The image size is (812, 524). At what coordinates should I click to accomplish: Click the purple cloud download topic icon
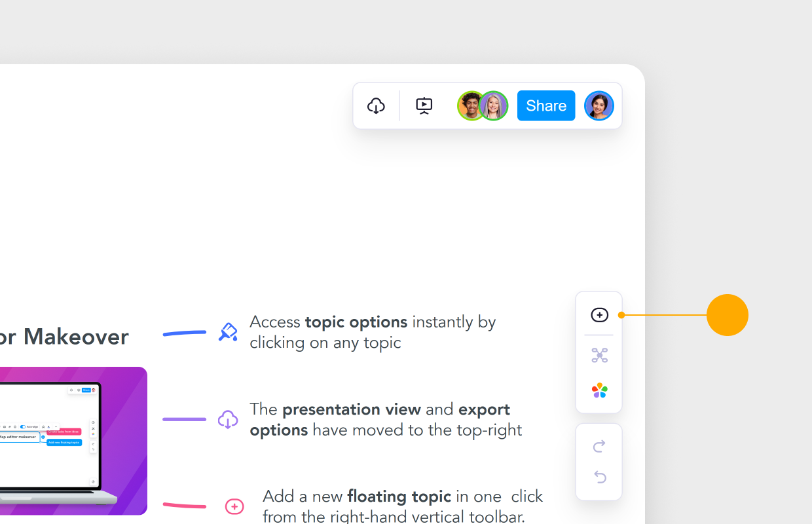coord(228,419)
